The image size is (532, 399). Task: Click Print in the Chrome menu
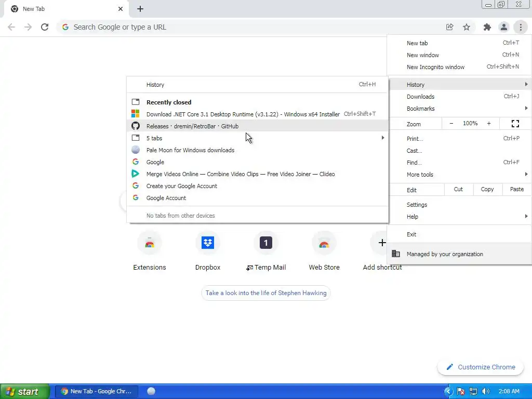[x=459, y=138]
